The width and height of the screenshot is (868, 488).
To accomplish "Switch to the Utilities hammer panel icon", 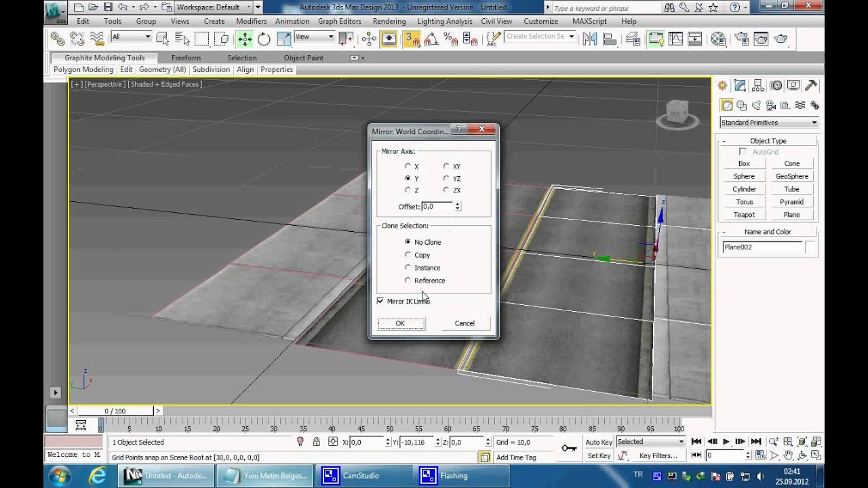I will pos(811,85).
